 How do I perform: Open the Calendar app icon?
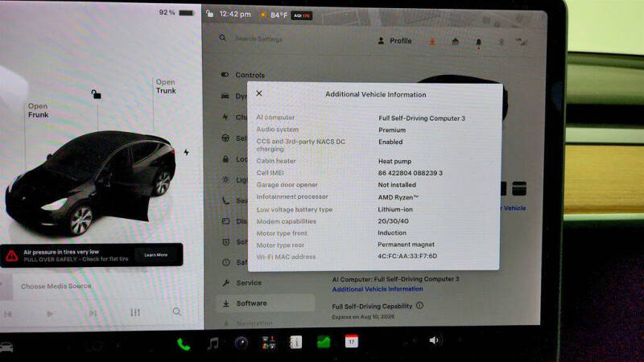[352, 341]
